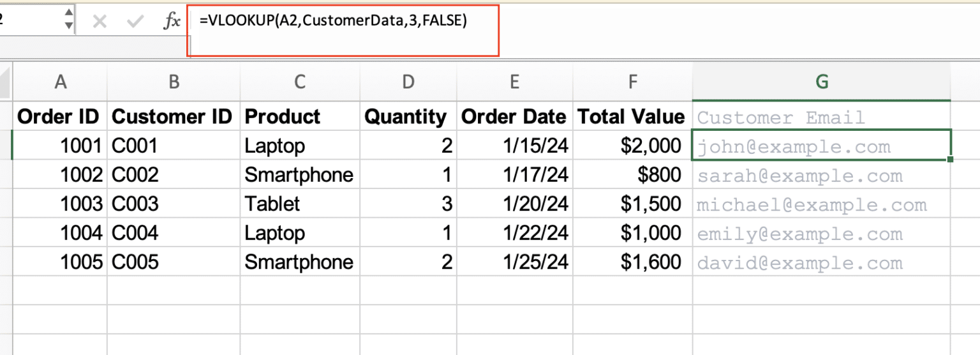Click the emily@example.com cell

pyautogui.click(x=822, y=232)
